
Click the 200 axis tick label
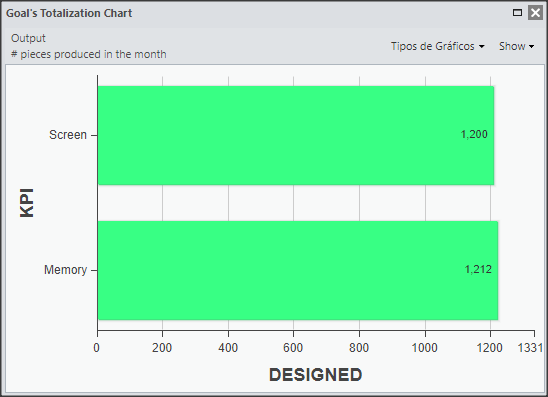162,348
